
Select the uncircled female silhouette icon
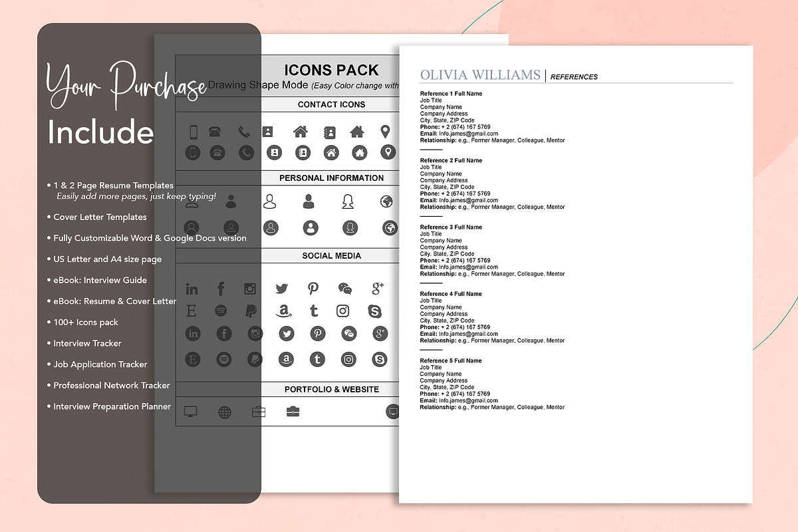(348, 201)
